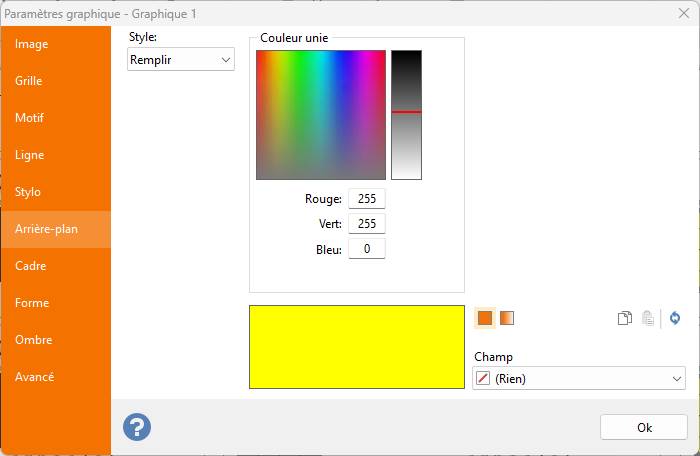This screenshot has height=456, width=700.
Task: Pick a hue in the color spectrum square
Action: click(x=320, y=114)
